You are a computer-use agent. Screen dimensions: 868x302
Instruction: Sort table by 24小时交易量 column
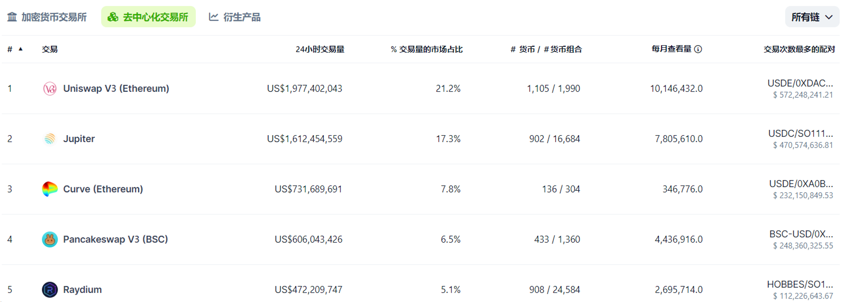(319, 49)
